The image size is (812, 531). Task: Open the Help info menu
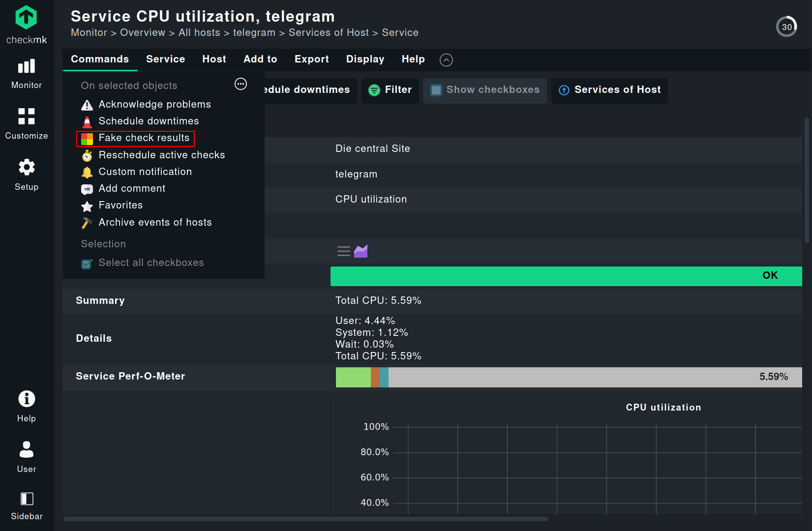click(27, 406)
